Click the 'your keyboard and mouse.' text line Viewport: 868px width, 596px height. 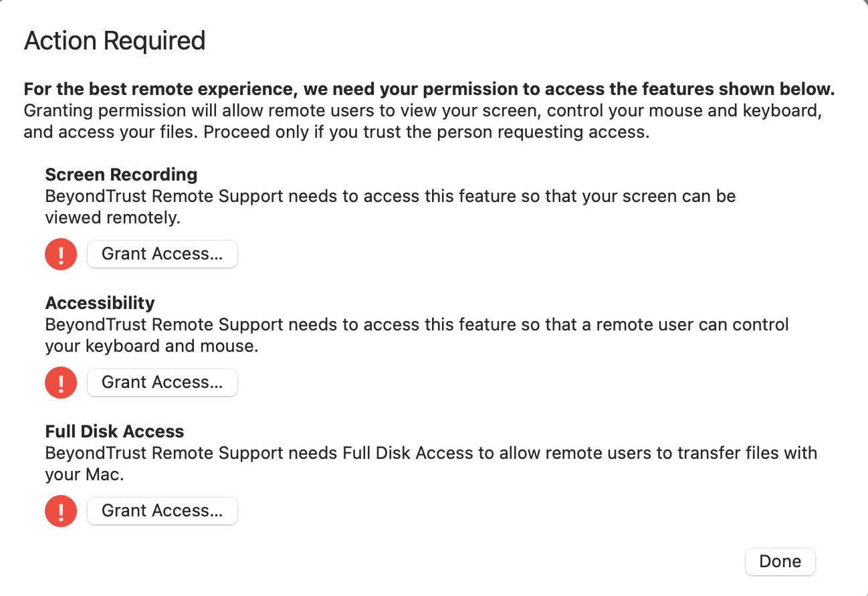coord(152,346)
